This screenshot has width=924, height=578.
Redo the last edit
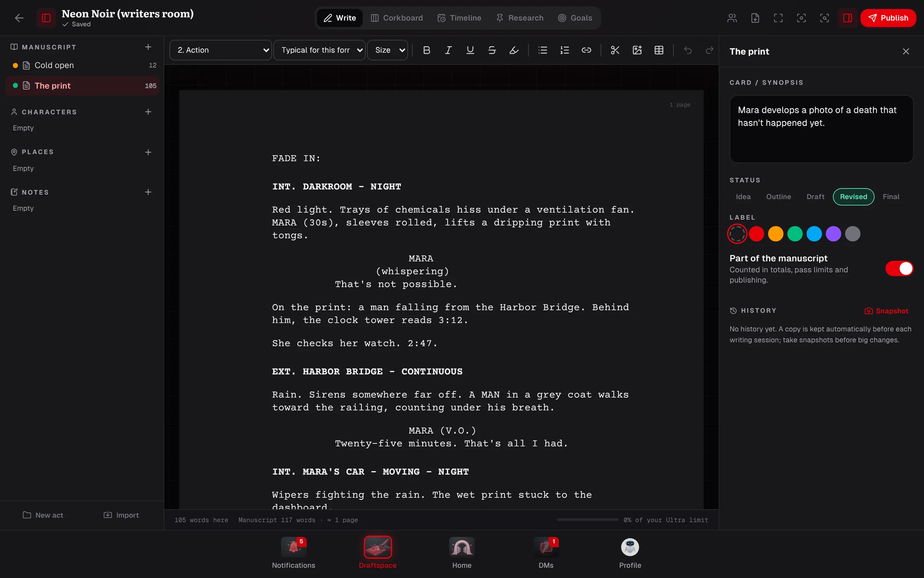[710, 50]
